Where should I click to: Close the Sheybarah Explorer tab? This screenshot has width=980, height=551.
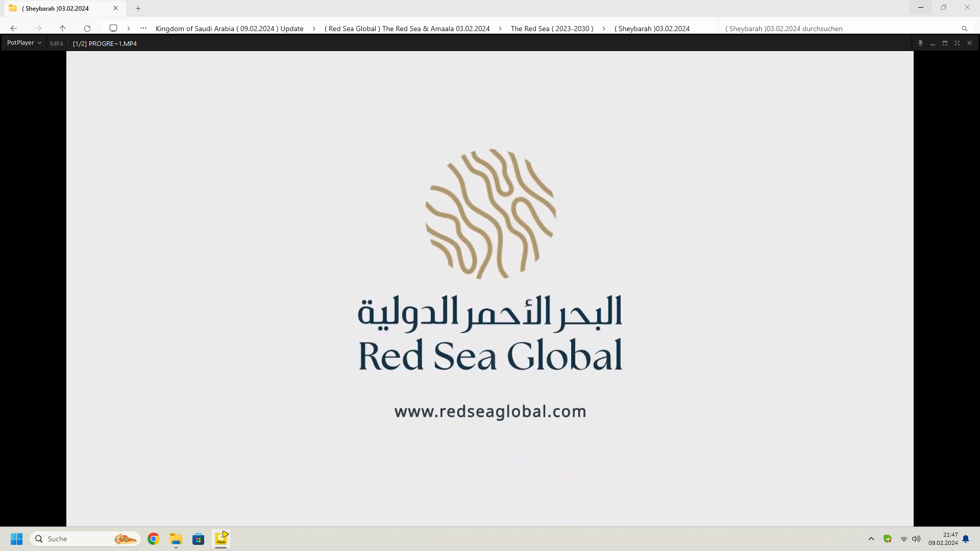click(116, 8)
